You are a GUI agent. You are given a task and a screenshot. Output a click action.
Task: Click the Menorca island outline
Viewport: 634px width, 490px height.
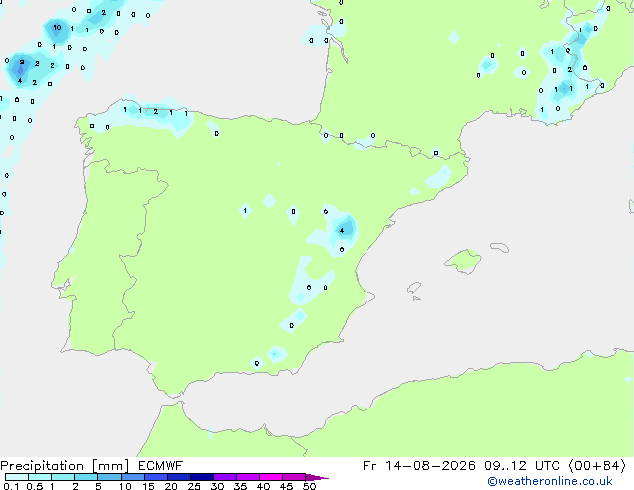pos(499,247)
